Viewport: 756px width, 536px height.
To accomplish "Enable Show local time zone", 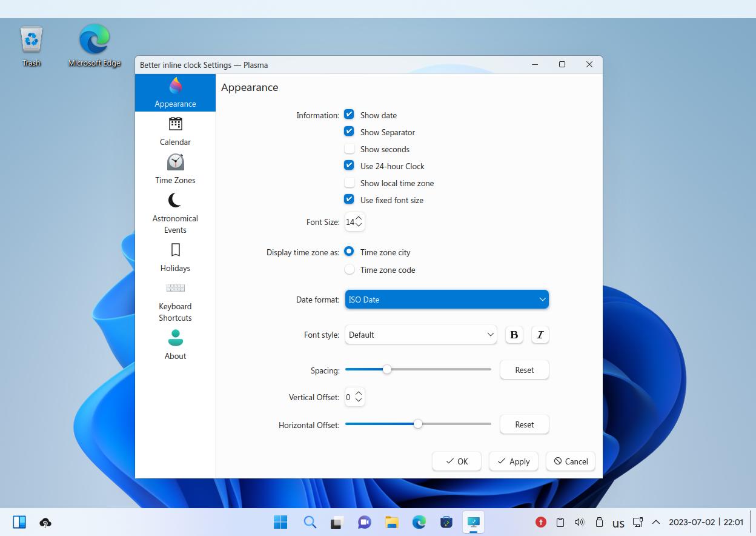I will (x=350, y=183).
